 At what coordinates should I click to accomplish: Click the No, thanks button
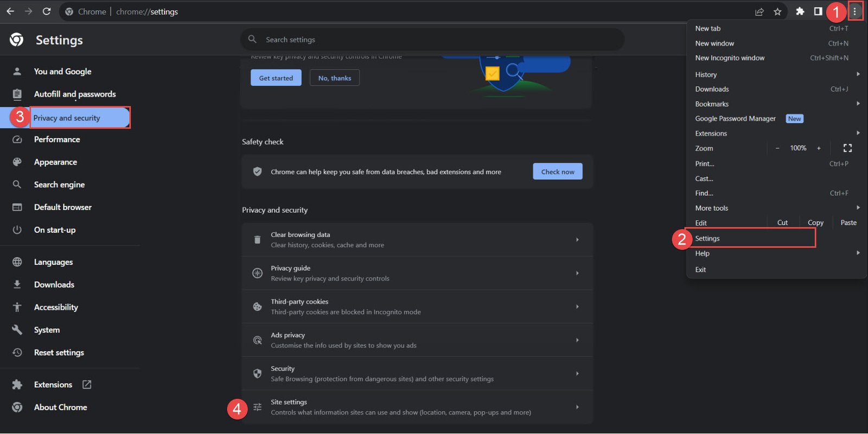[334, 78]
